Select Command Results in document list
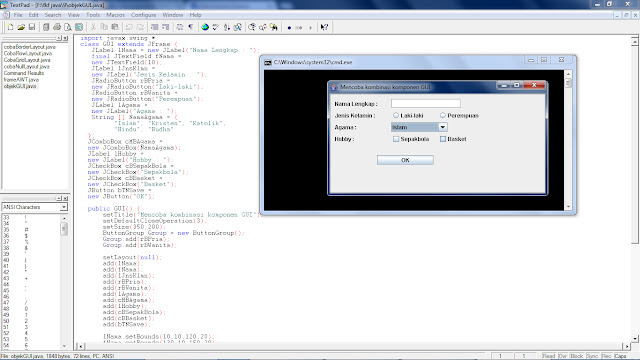 point(24,73)
